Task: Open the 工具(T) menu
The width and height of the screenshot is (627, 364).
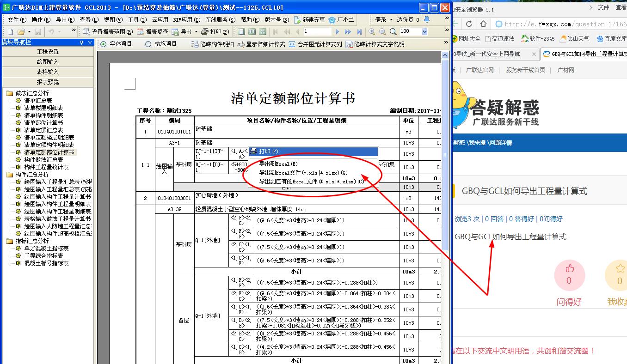Action: tap(137, 20)
